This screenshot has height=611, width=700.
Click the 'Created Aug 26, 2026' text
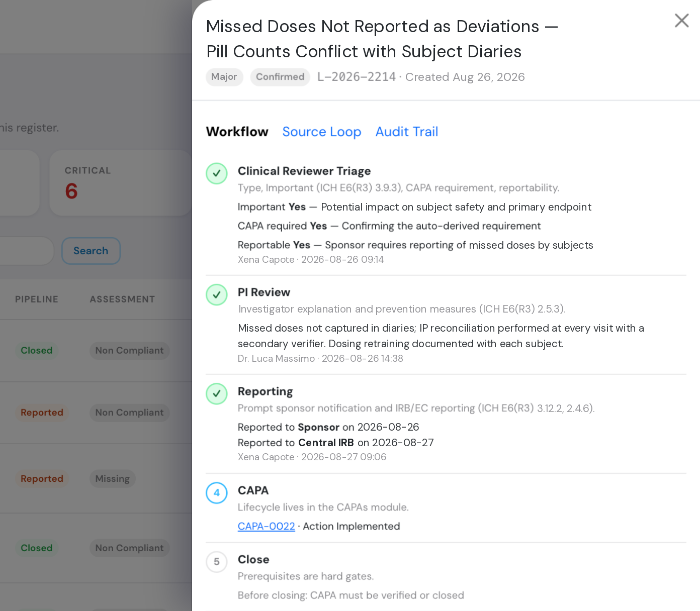[465, 77]
